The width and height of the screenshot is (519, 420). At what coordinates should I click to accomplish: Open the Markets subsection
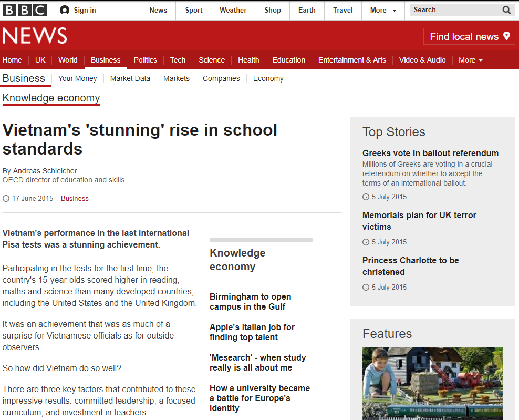tap(177, 78)
